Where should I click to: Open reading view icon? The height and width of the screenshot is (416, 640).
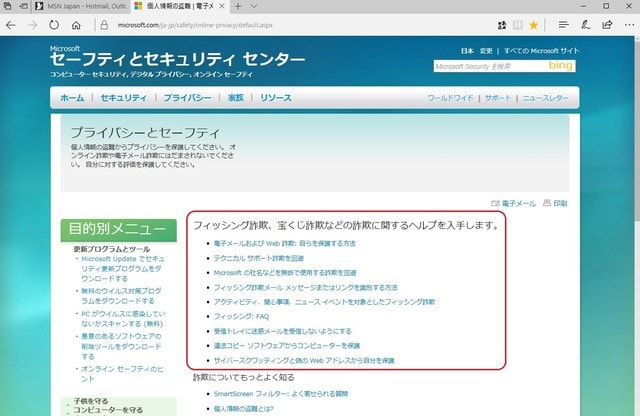coord(518,25)
